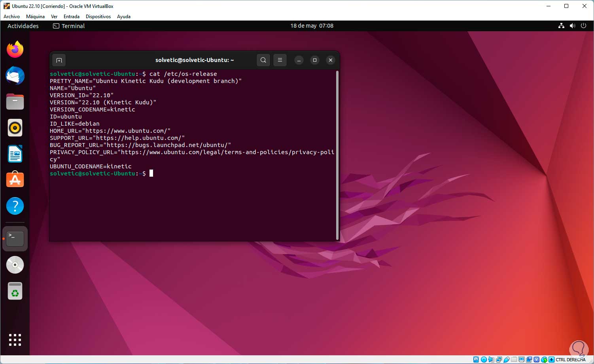Click the volume icon in top bar
The image size is (594, 364).
572,26
